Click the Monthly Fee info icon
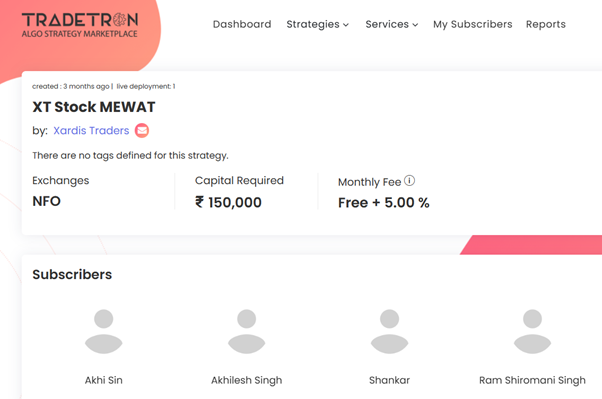The width and height of the screenshot is (602, 399). click(x=410, y=180)
